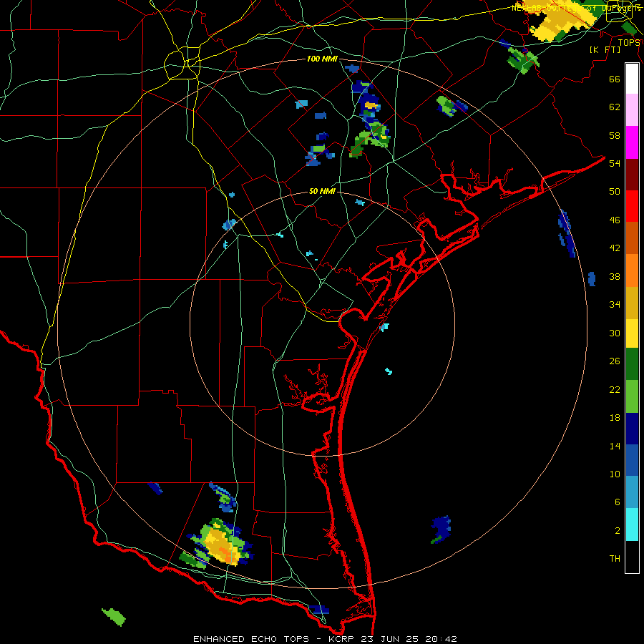Click the "46" legend value

tap(615, 220)
